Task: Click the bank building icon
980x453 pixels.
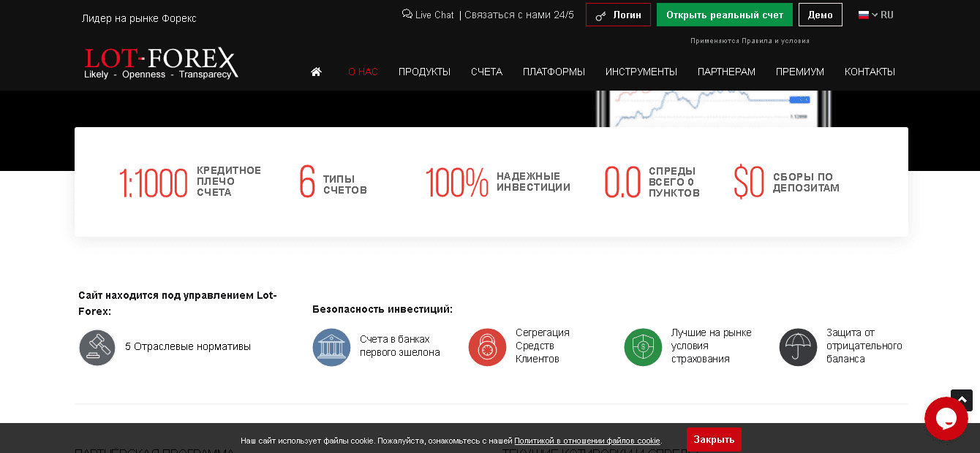Action: pyautogui.click(x=331, y=347)
